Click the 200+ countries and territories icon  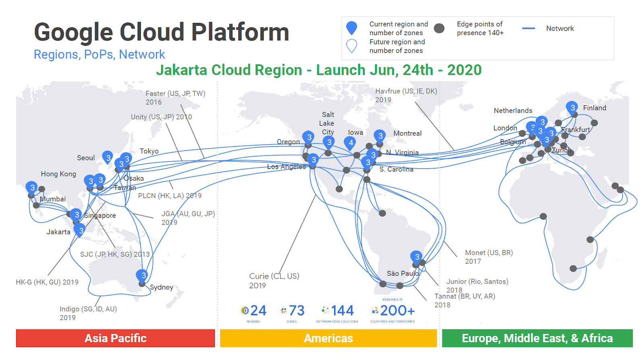375,311
